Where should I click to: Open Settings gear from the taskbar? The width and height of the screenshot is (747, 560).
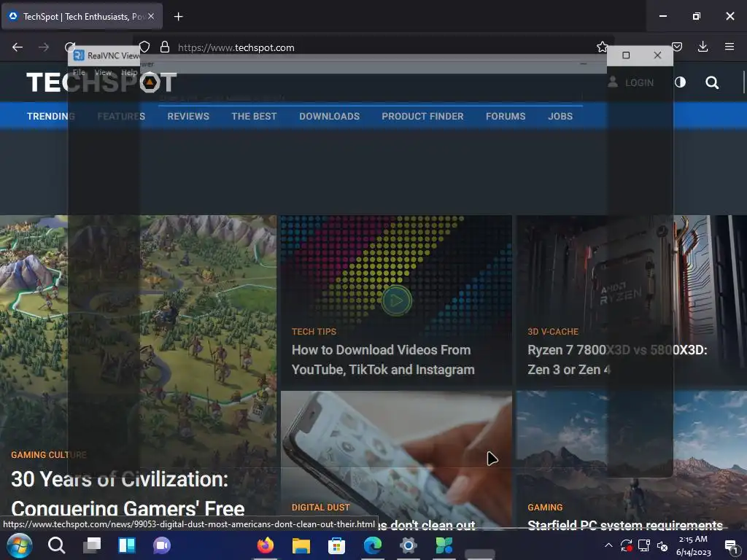click(x=409, y=545)
